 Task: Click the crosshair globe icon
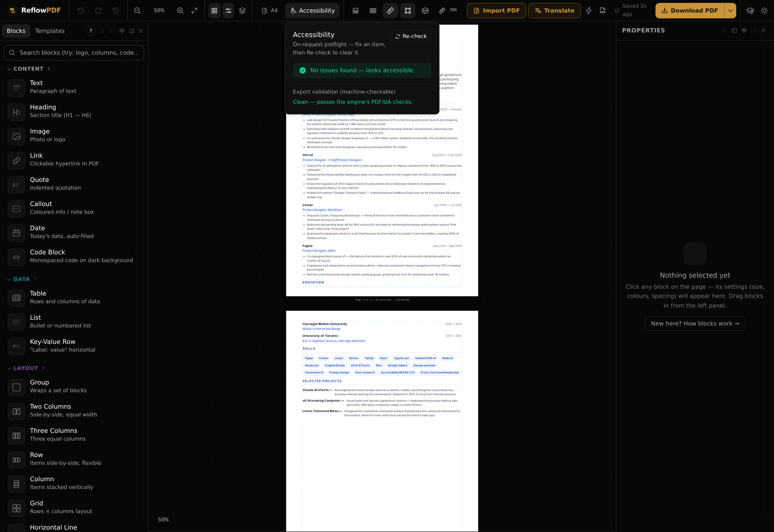pyautogui.click(x=425, y=10)
